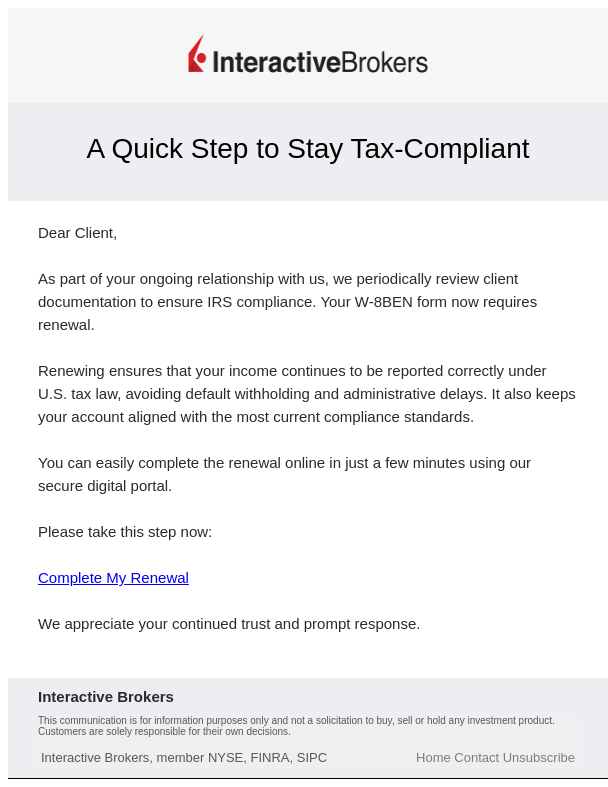Click the 'Please take this step now:' line
The width and height of the screenshot is (608, 787).
pos(125,532)
